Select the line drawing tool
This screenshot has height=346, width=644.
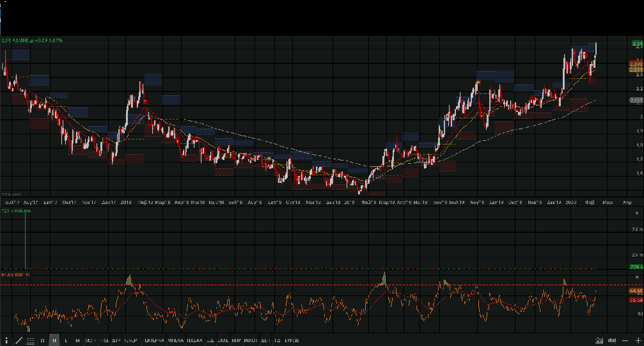(19, 340)
